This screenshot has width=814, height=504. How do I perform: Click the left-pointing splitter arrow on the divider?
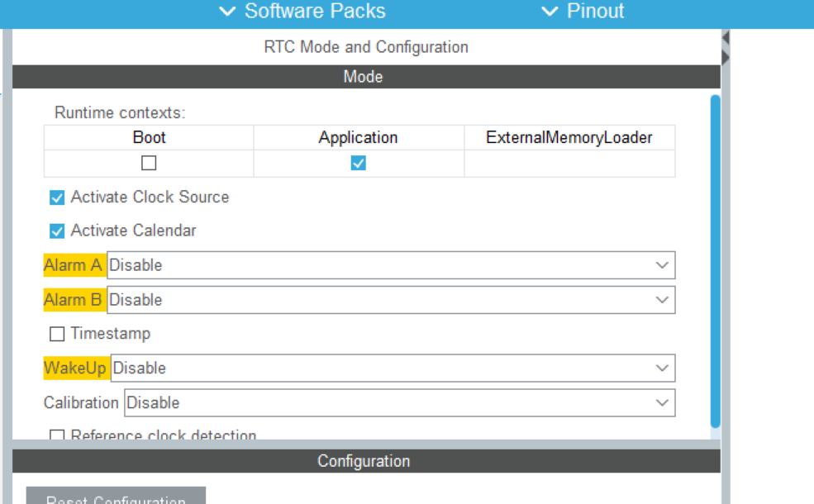[726, 38]
